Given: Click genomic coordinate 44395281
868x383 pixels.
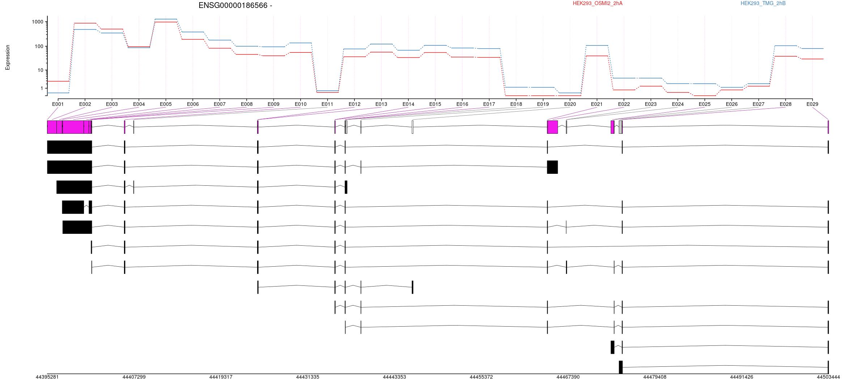Looking at the screenshot, I should coord(47,377).
